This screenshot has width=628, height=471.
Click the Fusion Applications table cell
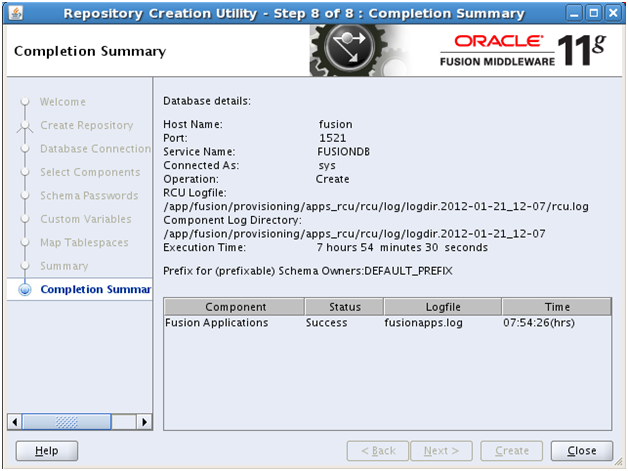point(234,323)
